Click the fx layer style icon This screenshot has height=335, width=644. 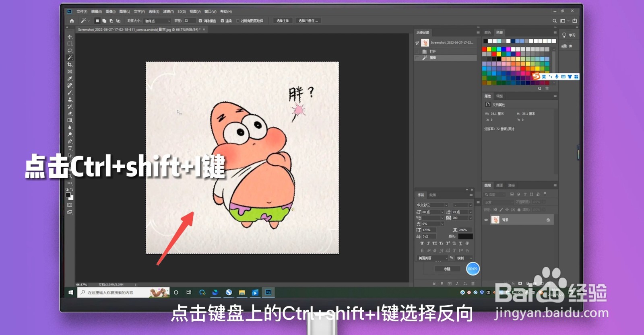(513, 284)
